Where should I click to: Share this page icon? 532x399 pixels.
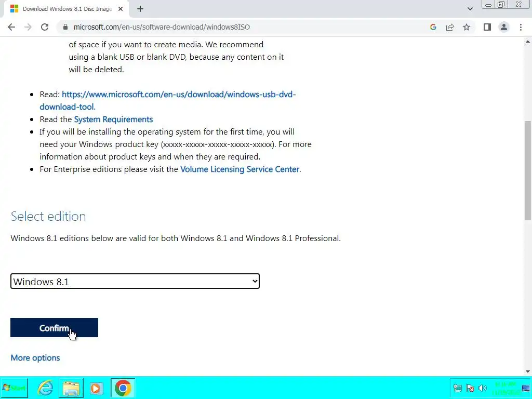[x=450, y=27]
